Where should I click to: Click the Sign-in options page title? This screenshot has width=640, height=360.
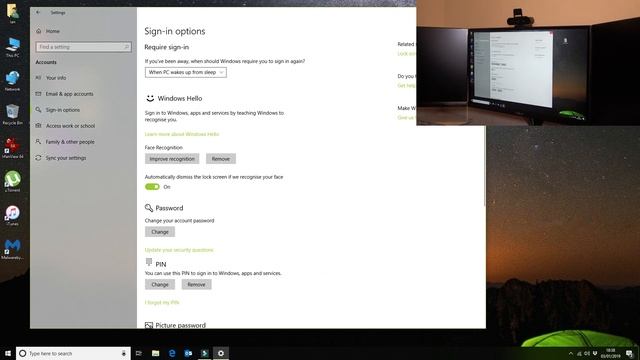[175, 31]
